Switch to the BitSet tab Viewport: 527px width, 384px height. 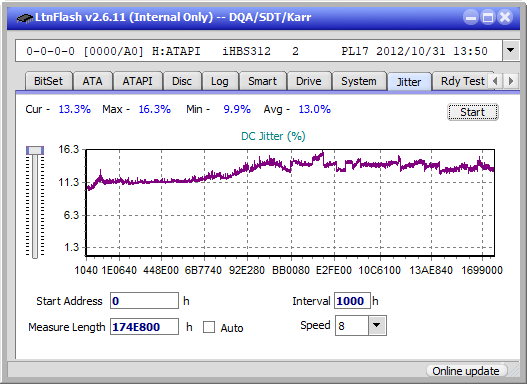point(48,81)
